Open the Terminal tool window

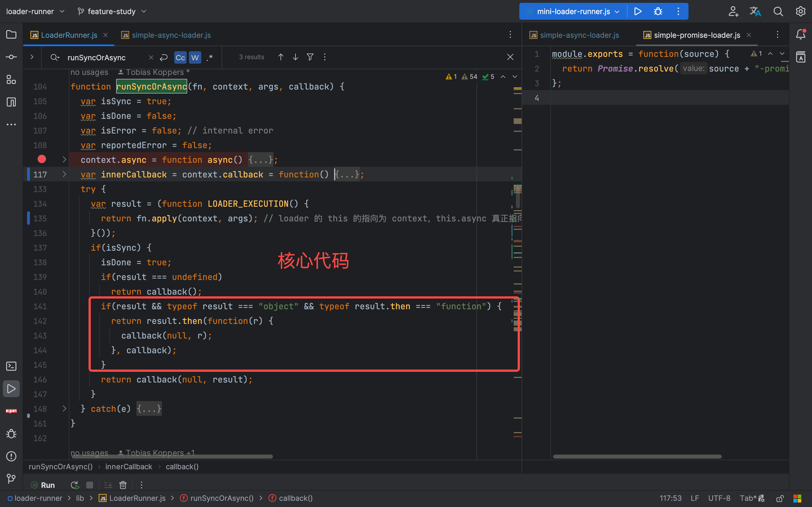click(x=11, y=366)
